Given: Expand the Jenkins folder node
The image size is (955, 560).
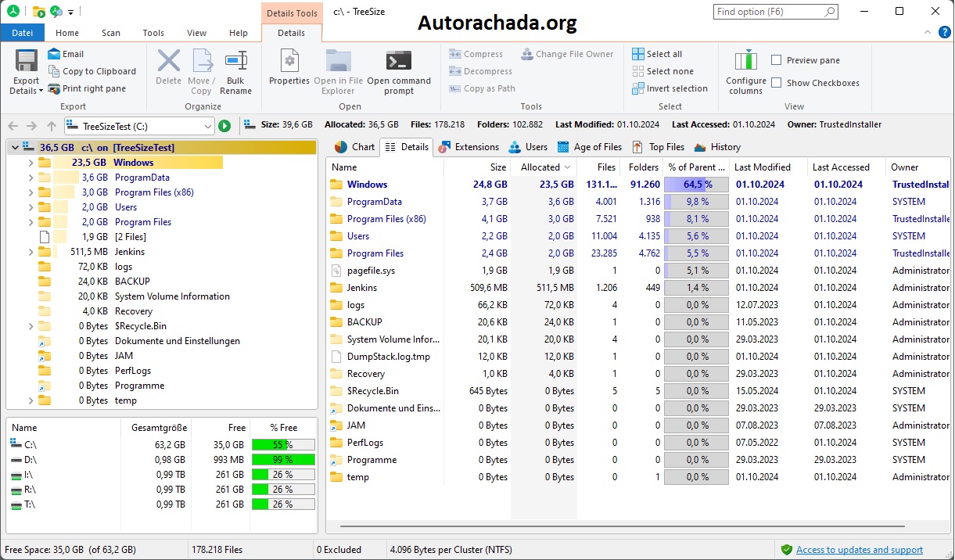Looking at the screenshot, I should [x=31, y=252].
